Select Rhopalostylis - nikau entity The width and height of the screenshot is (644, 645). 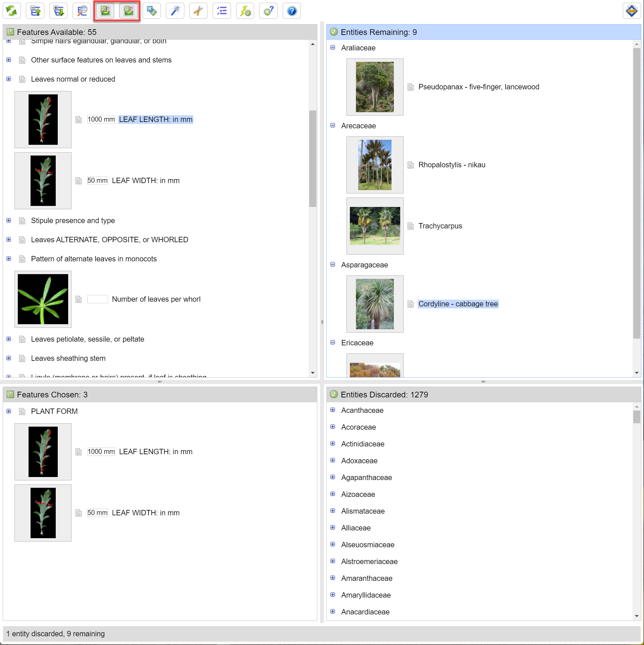click(x=452, y=165)
